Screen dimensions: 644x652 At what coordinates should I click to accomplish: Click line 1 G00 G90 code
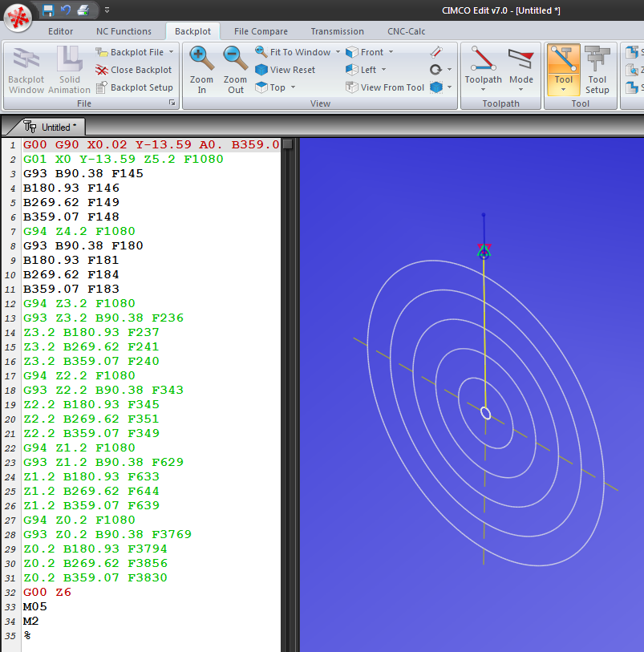(152, 144)
